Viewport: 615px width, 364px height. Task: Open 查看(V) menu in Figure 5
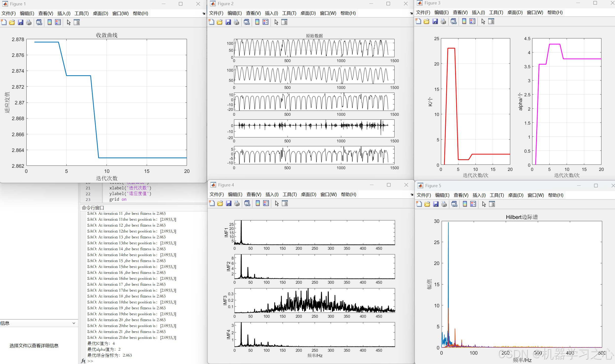461,195
